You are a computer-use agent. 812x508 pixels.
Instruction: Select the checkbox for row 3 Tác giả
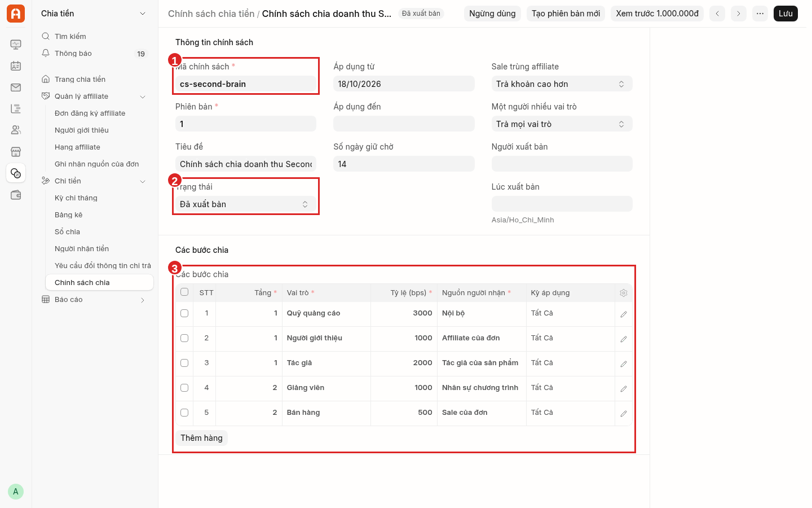click(x=184, y=363)
